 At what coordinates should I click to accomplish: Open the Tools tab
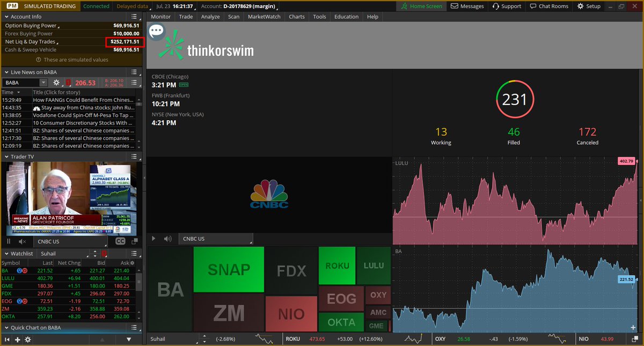point(319,17)
